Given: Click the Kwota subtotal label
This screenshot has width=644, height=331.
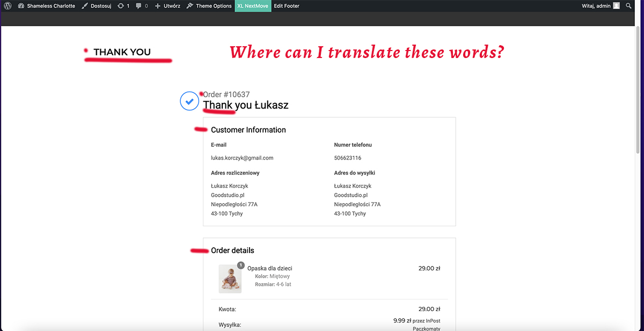Looking at the screenshot, I should [x=228, y=309].
